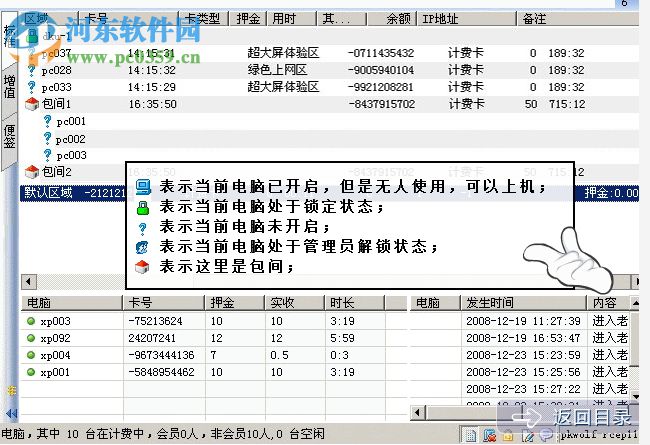Click the 内容 column header
The image size is (650, 445).
point(608,303)
